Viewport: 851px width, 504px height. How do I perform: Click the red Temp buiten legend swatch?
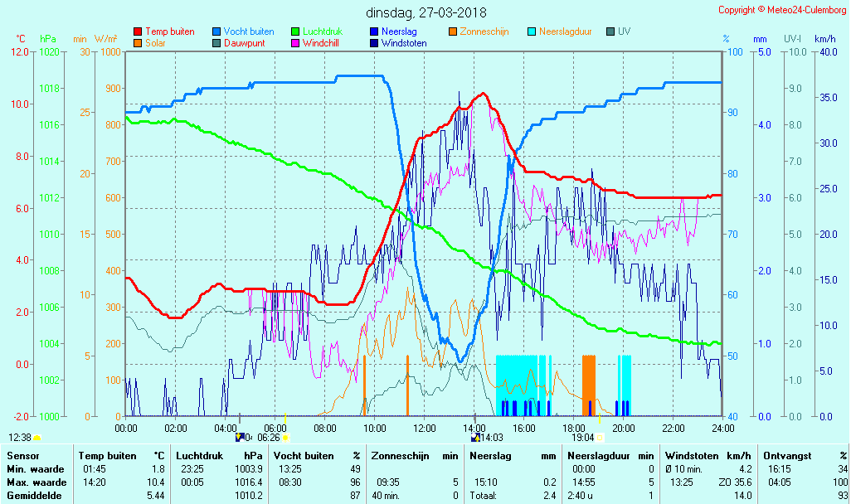(138, 31)
